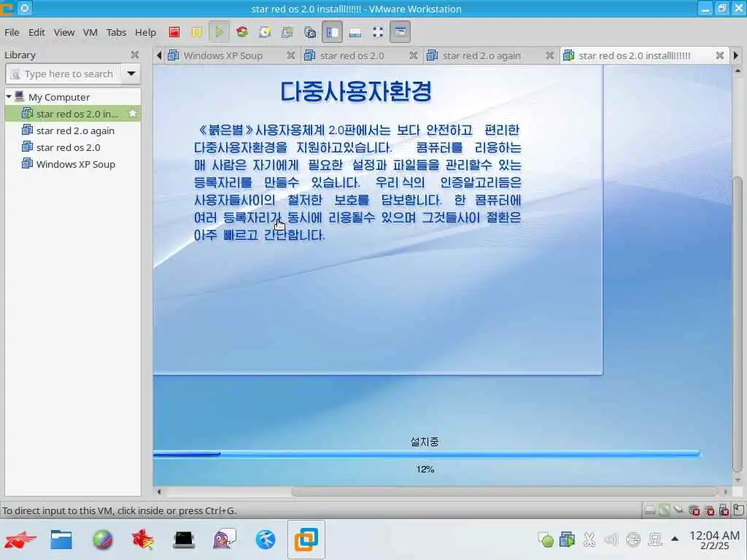Screen dimensions: 747x560
Task: Select My Computer in the library
Action: pyautogui.click(x=59, y=97)
